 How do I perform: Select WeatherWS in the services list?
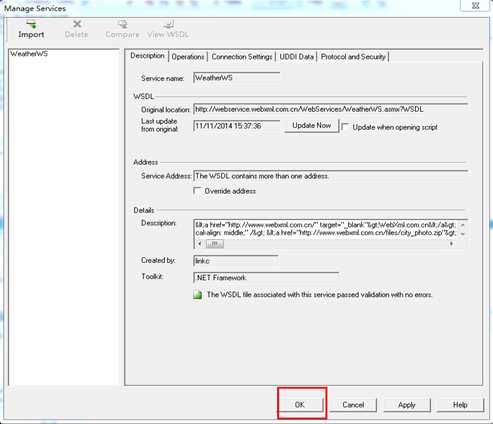click(29, 54)
